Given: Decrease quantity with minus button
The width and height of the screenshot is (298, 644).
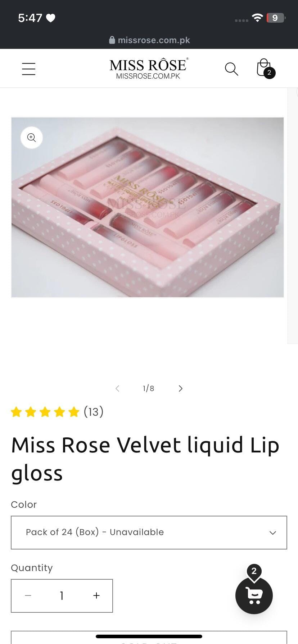Looking at the screenshot, I should 28,595.
